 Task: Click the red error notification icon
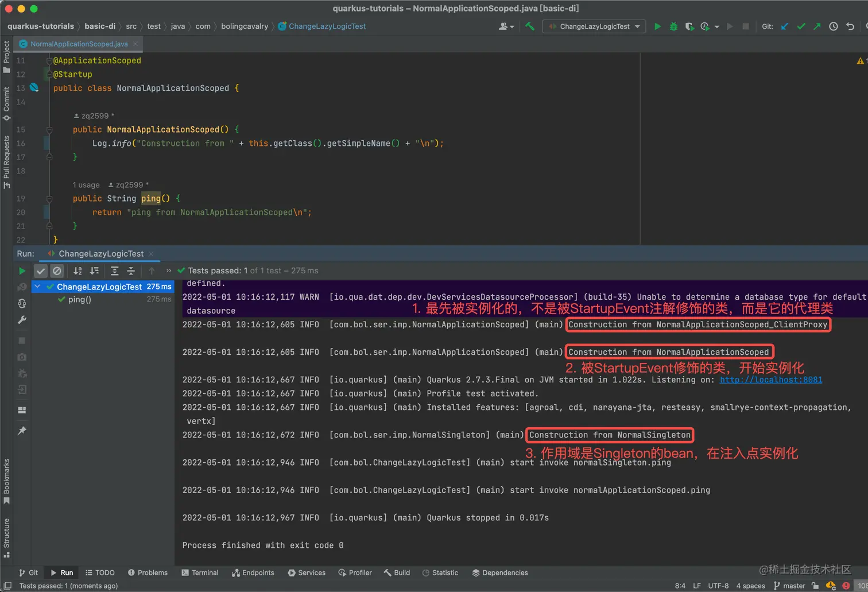(x=846, y=586)
